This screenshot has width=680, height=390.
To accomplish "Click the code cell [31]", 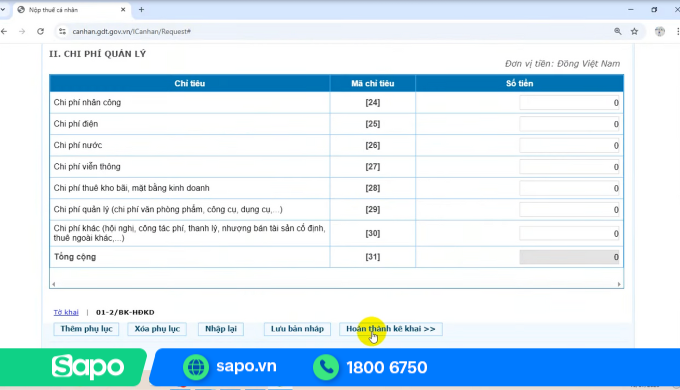I will click(373, 257).
